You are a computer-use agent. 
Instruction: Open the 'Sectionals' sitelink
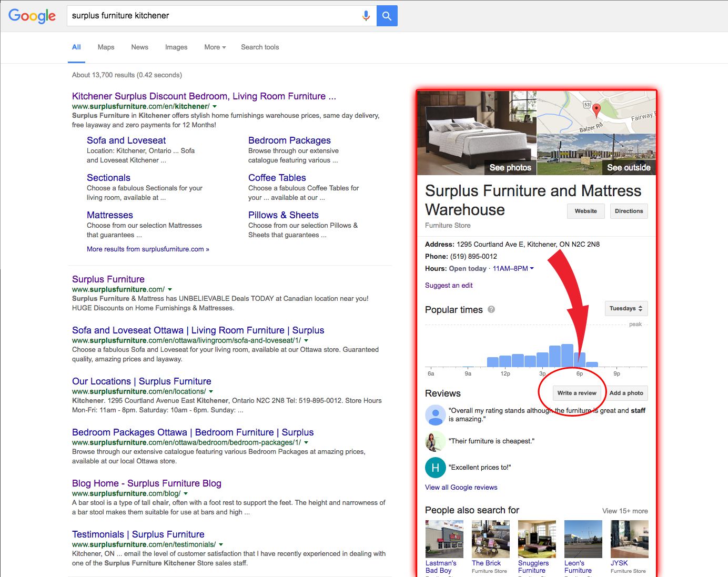tap(108, 178)
